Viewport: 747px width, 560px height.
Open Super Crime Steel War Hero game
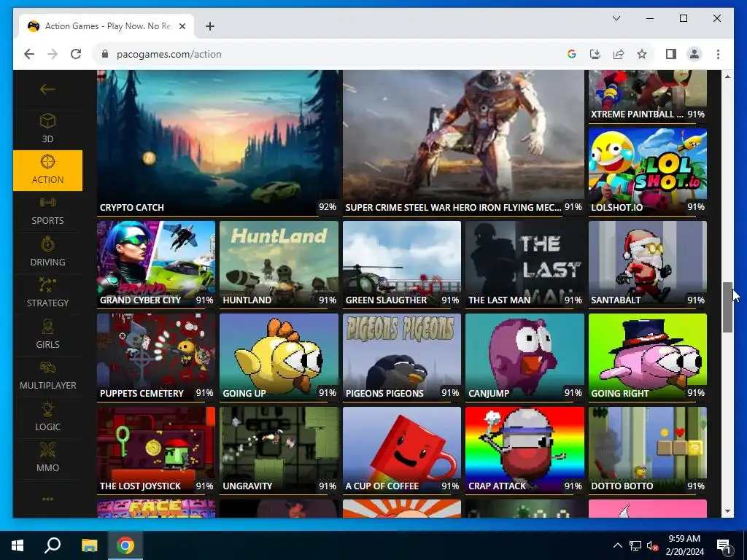[463, 143]
